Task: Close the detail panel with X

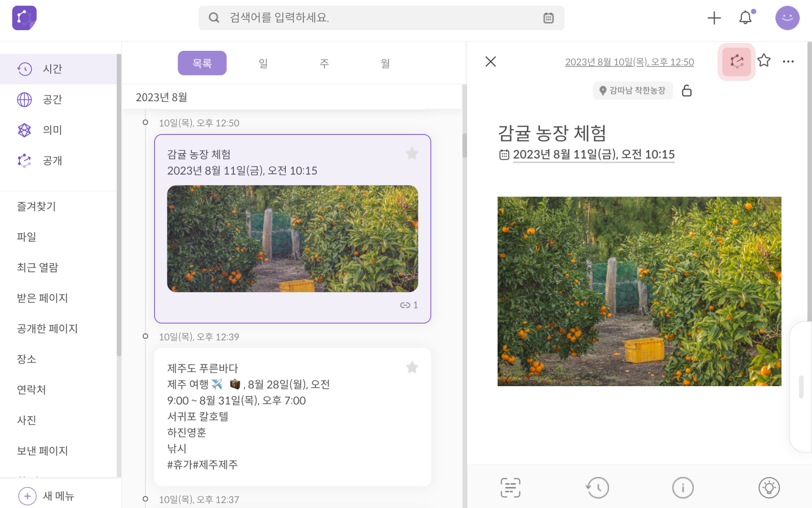Action: 490,62
